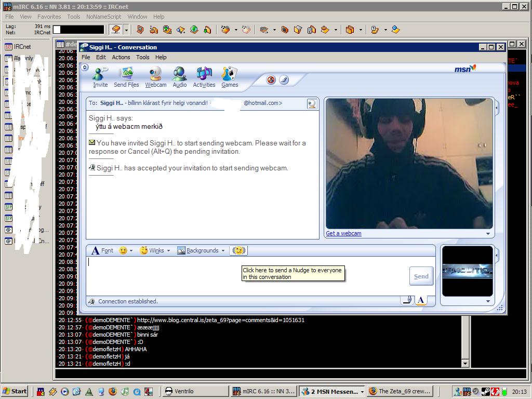This screenshot has width=532, height=399.
Task: Click the Invite icon in MSN conversation
Action: tap(100, 78)
